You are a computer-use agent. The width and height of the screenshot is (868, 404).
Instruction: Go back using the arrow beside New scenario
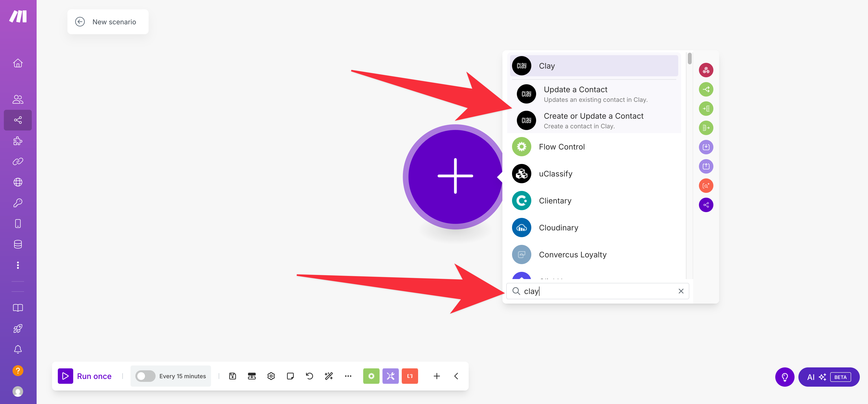pos(80,22)
